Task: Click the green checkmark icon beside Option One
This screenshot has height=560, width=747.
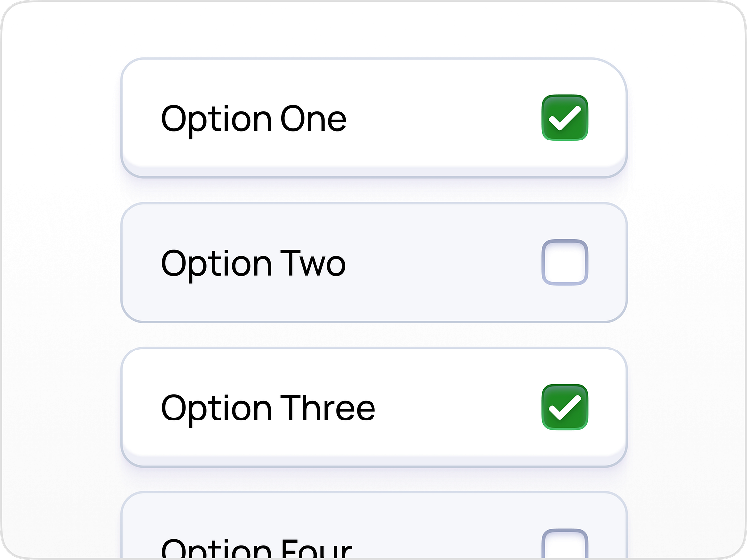Action: [565, 118]
